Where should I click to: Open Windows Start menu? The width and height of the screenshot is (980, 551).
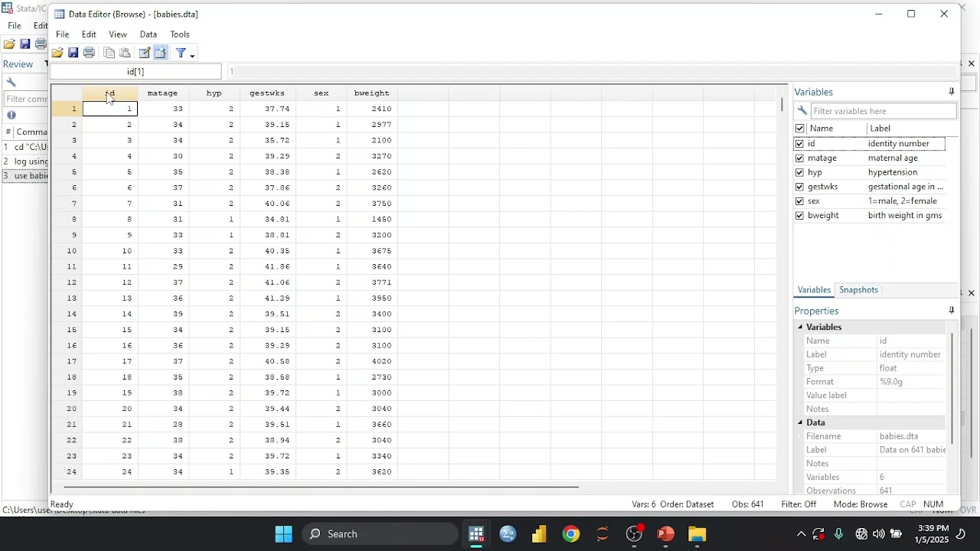(284, 534)
